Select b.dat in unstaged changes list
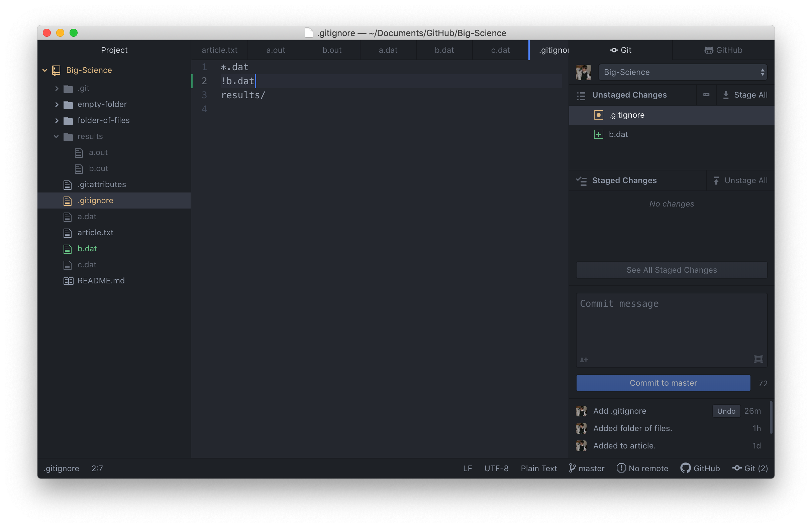Screen dimensions: 812x528 point(618,134)
